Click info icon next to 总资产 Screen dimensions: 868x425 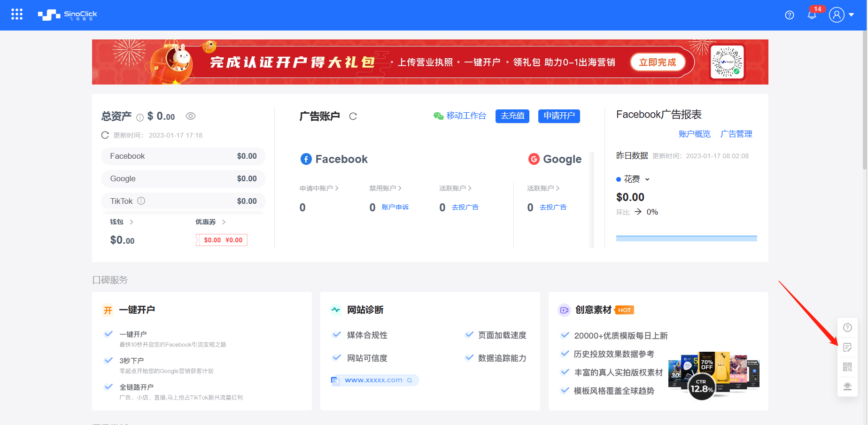140,117
